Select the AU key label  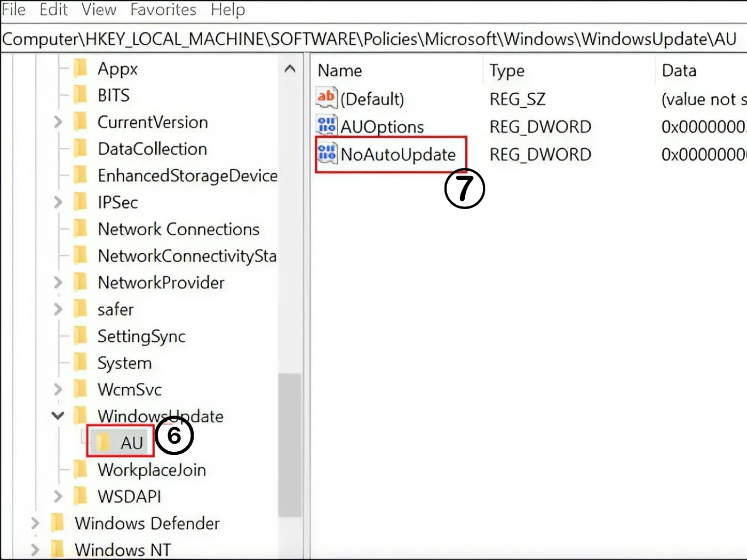(x=131, y=443)
